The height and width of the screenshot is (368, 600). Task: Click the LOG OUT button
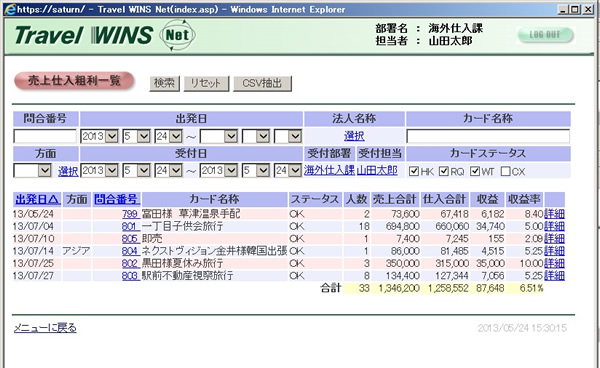point(545,35)
